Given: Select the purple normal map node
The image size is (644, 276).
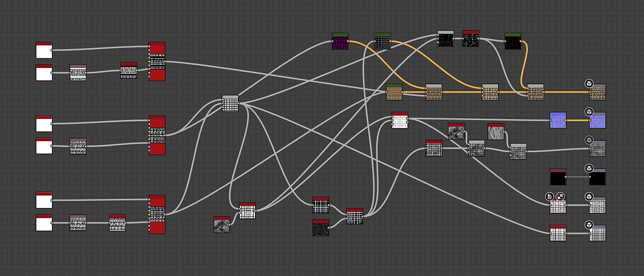Looking at the screenshot, I should click(x=558, y=120).
